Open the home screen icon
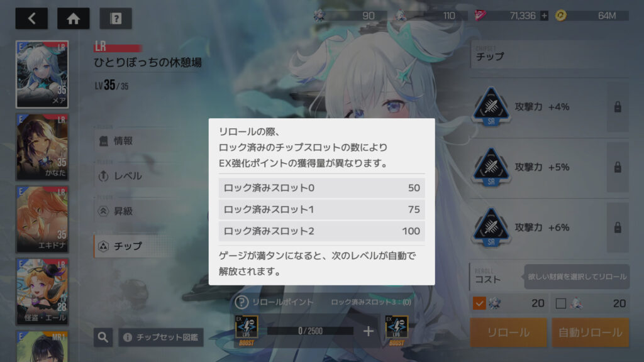644x362 pixels. coord(73,18)
